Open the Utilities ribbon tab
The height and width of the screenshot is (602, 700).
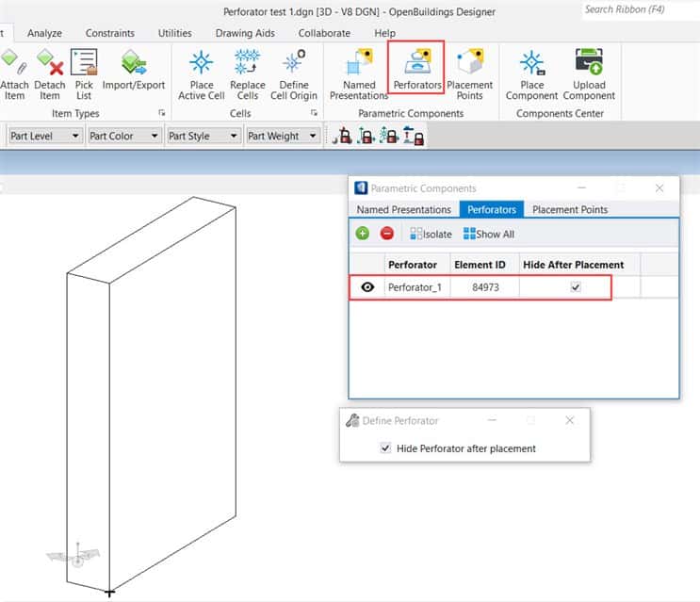174,33
